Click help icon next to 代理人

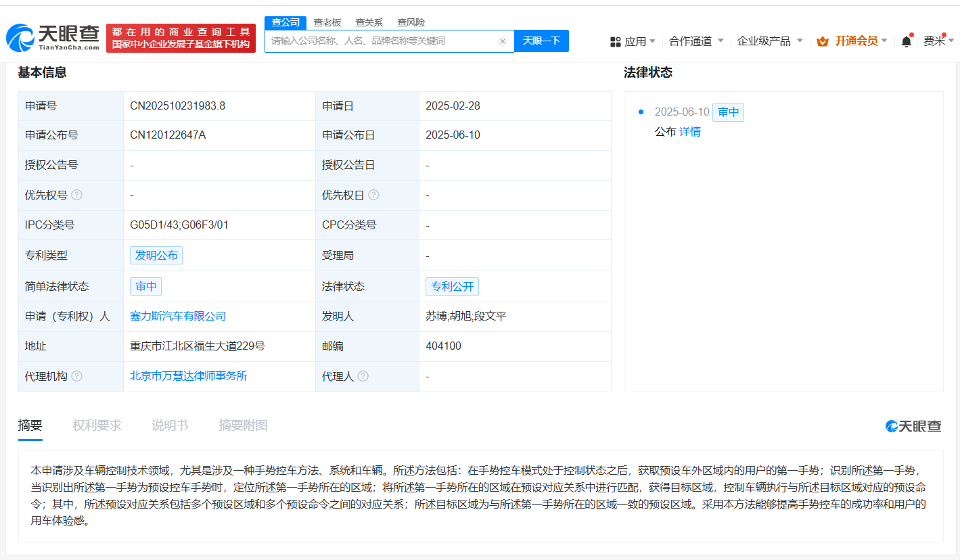coord(363,376)
